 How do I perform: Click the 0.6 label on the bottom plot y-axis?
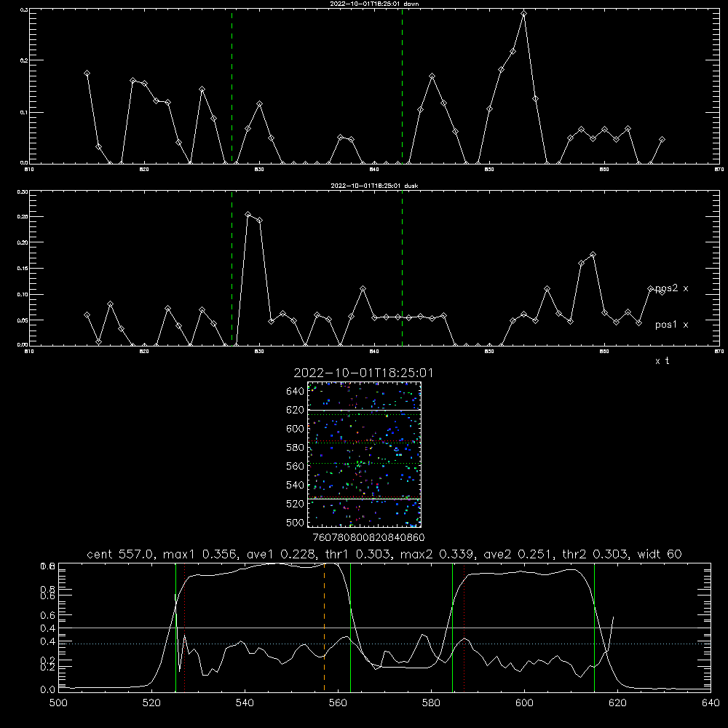47,615
